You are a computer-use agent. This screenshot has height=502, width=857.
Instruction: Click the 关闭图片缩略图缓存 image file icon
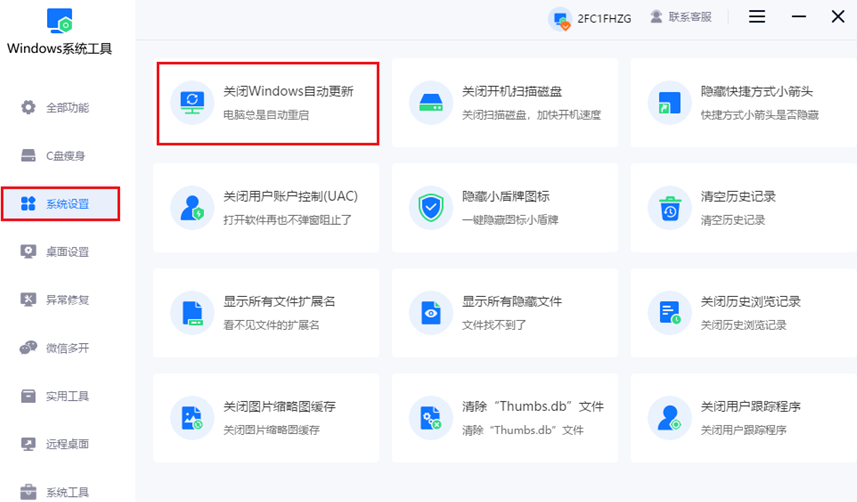[x=192, y=418]
